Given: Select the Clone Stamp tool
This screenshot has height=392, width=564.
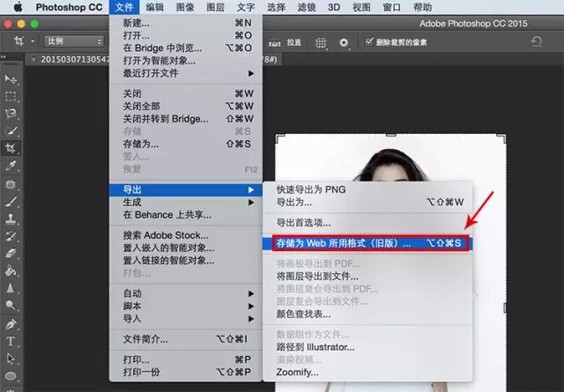Looking at the screenshot, I should coord(11,218).
